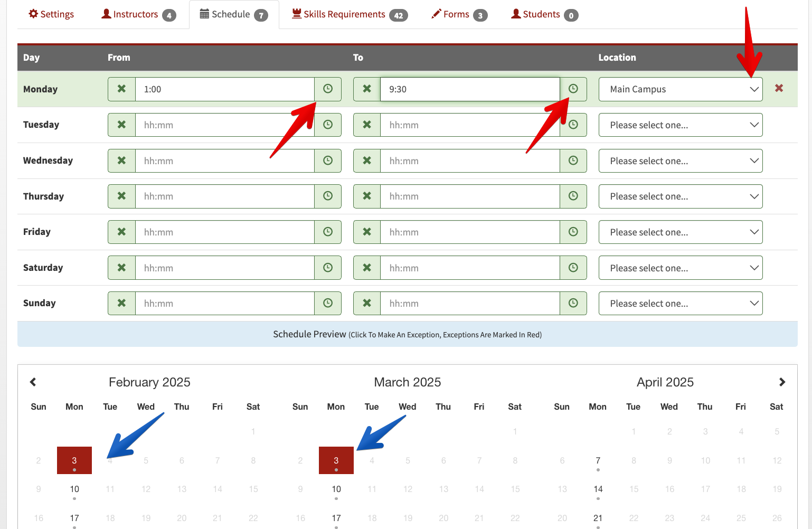Click the Monday To time field
The image size is (812, 529).
[x=470, y=89]
